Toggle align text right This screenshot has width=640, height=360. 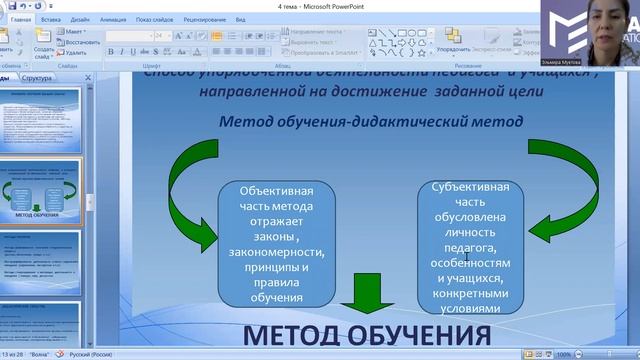(x=238, y=51)
